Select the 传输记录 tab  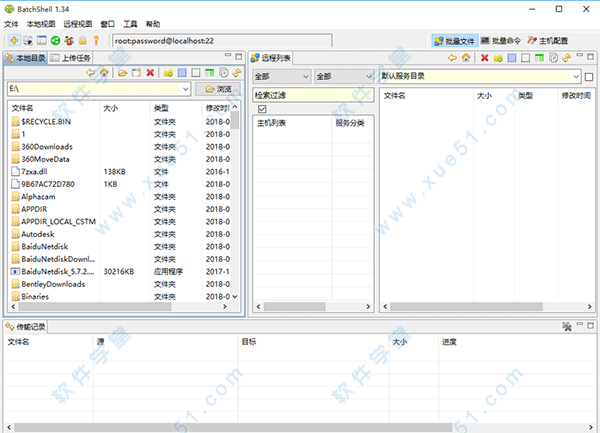[x=26, y=327]
